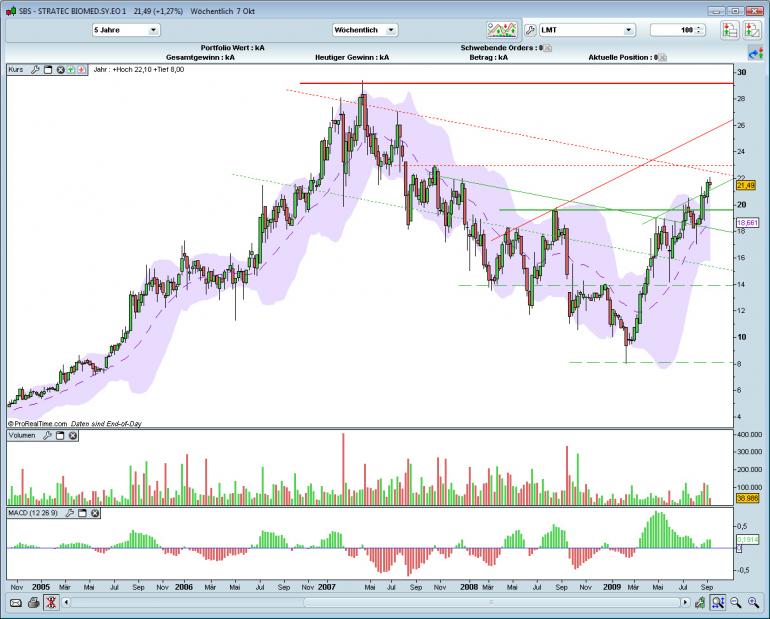Click the Volumen panel label
The width and height of the screenshot is (770, 619).
(22, 435)
